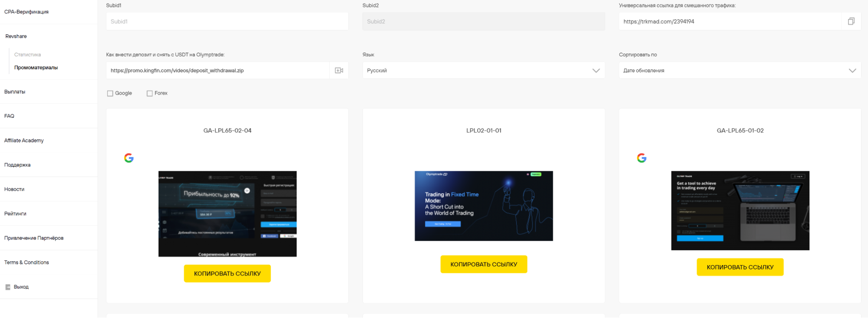Focus the Subid1 input field
Viewport: 868px width, 318px height.
click(x=227, y=21)
